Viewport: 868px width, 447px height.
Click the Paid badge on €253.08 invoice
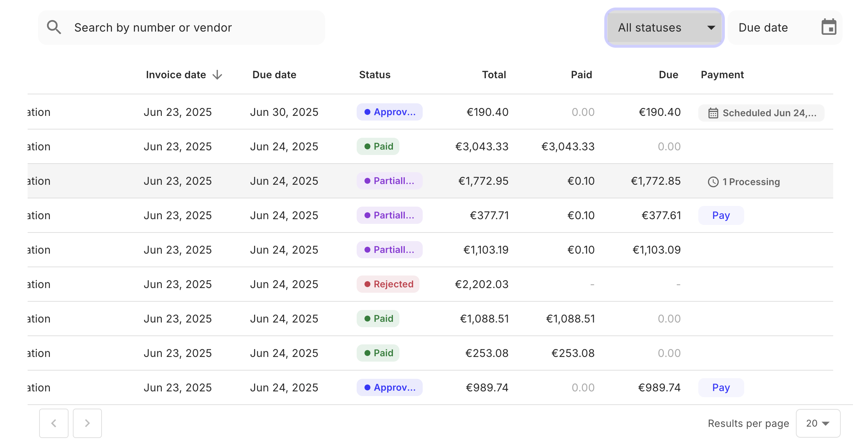pyautogui.click(x=378, y=353)
